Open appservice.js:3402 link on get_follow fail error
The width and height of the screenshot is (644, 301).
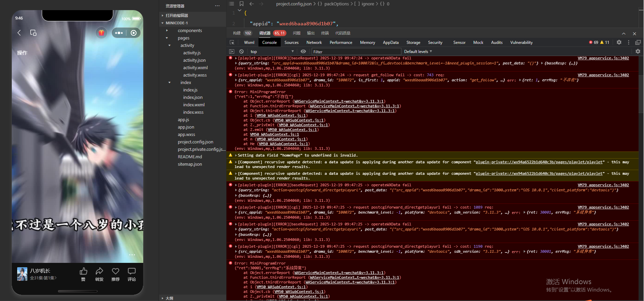(603, 75)
